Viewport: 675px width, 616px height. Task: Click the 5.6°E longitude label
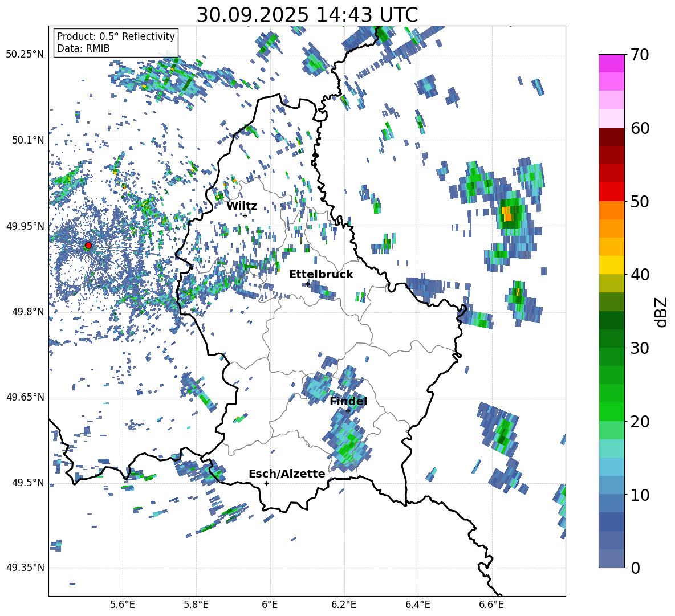click(122, 605)
